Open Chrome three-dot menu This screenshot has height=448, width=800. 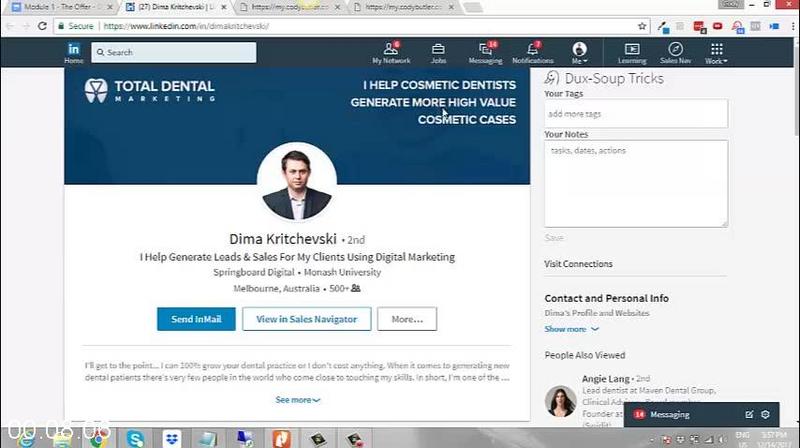pos(793,26)
